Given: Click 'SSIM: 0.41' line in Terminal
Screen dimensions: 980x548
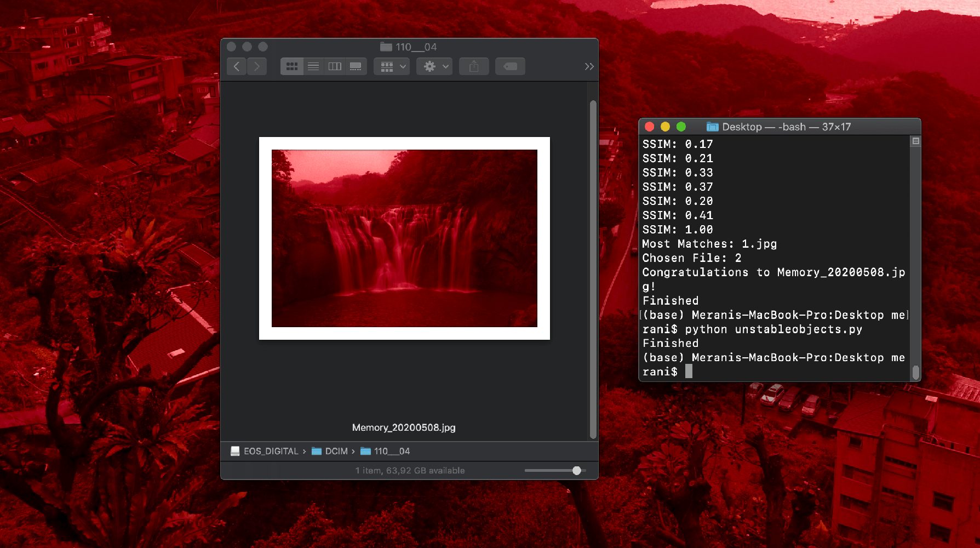Looking at the screenshot, I should 678,215.
